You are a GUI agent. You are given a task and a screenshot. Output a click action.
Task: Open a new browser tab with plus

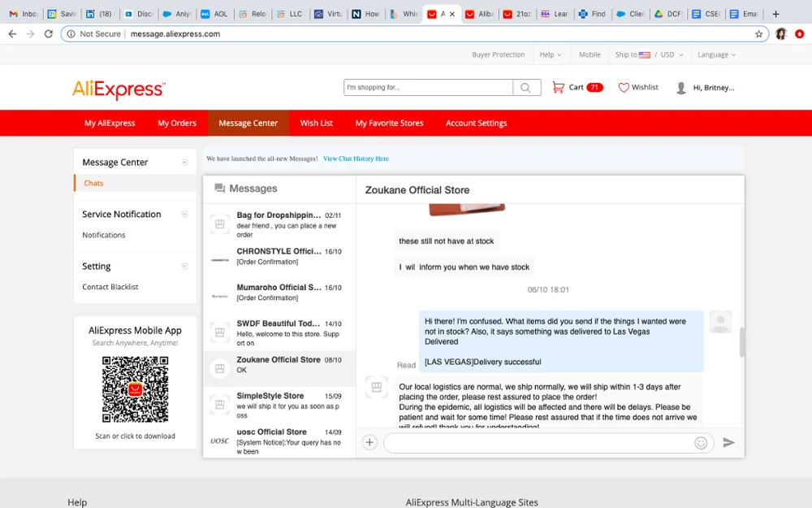775,14
